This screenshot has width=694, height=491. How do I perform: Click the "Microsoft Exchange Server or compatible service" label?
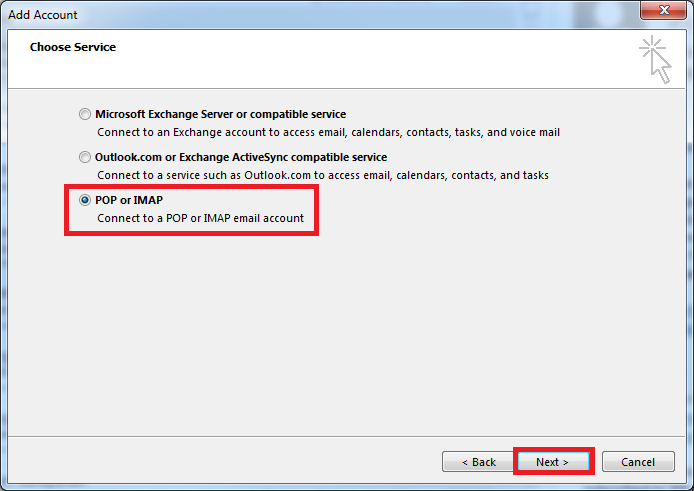point(220,115)
